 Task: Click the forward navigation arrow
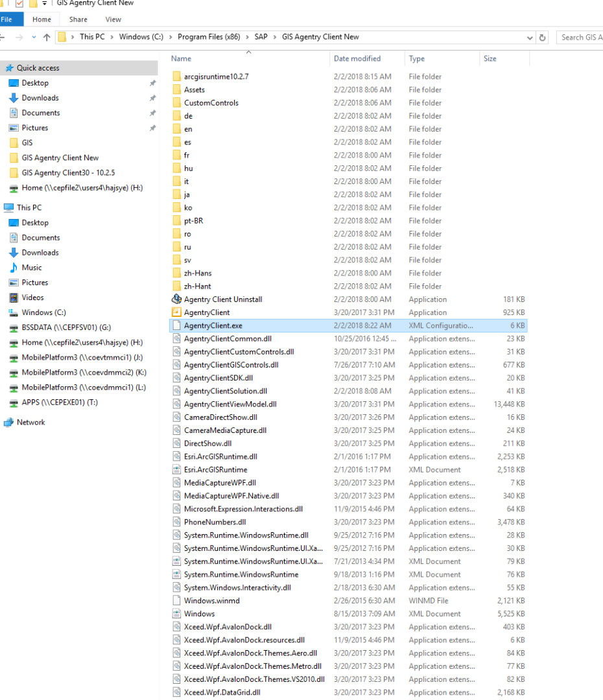(x=19, y=38)
